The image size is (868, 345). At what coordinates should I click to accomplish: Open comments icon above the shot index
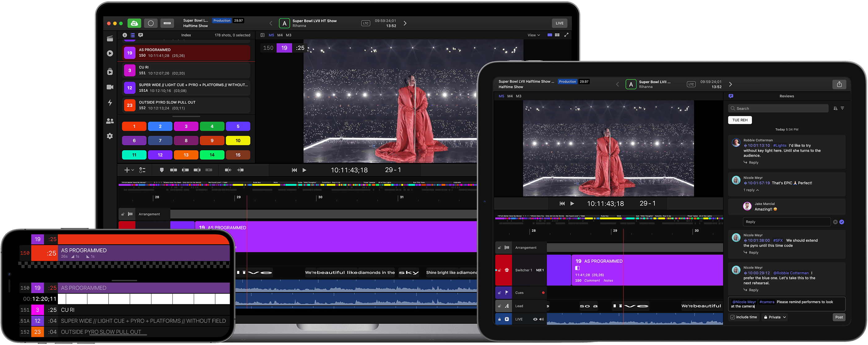[x=141, y=35]
